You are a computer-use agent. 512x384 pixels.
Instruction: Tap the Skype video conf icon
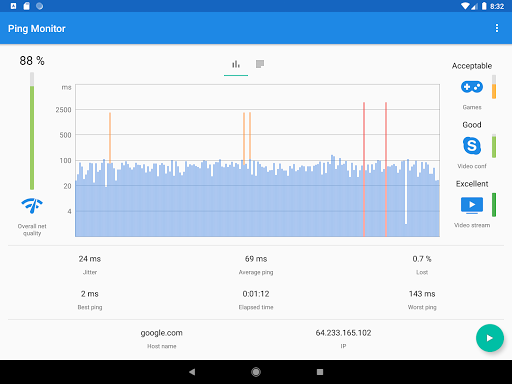[x=472, y=146]
